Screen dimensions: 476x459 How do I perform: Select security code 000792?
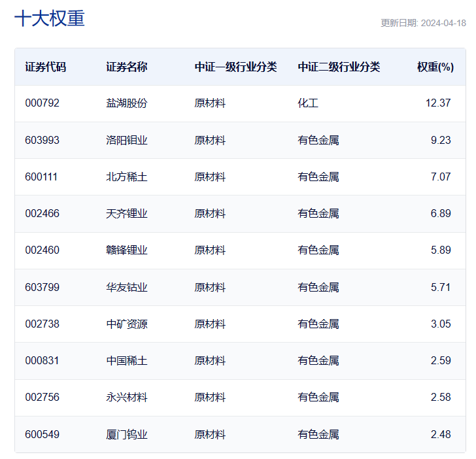point(42,103)
